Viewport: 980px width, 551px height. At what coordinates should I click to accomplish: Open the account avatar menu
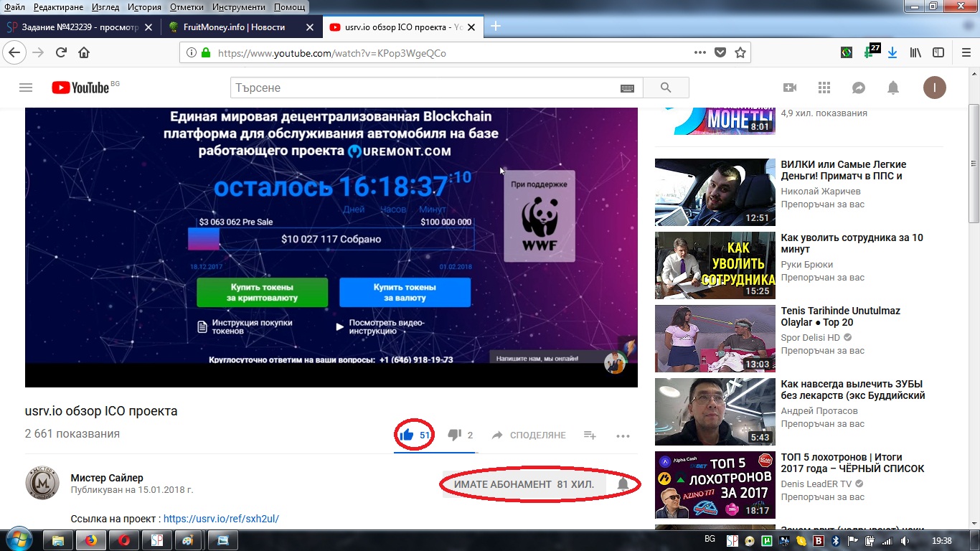tap(934, 88)
